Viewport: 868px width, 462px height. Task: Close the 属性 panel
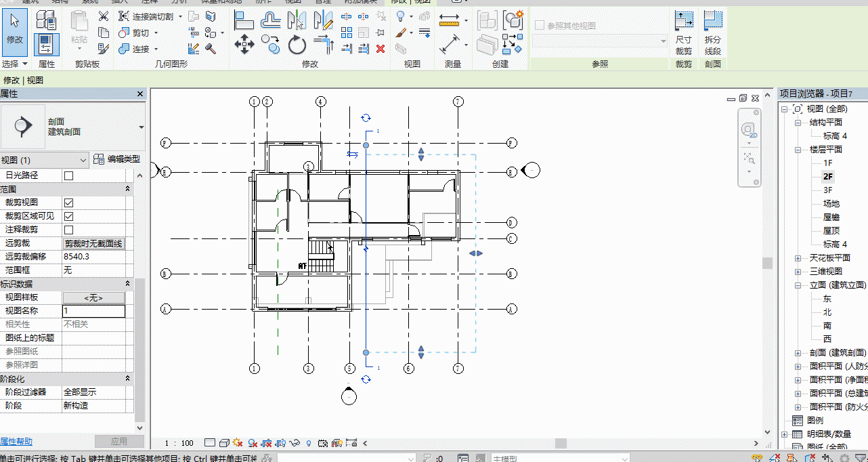(140, 94)
